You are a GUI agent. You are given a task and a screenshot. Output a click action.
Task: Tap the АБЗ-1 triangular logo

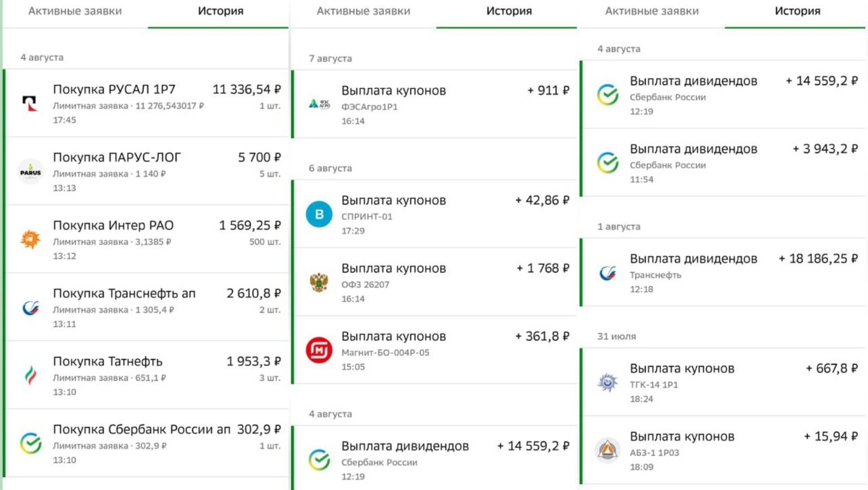click(608, 450)
